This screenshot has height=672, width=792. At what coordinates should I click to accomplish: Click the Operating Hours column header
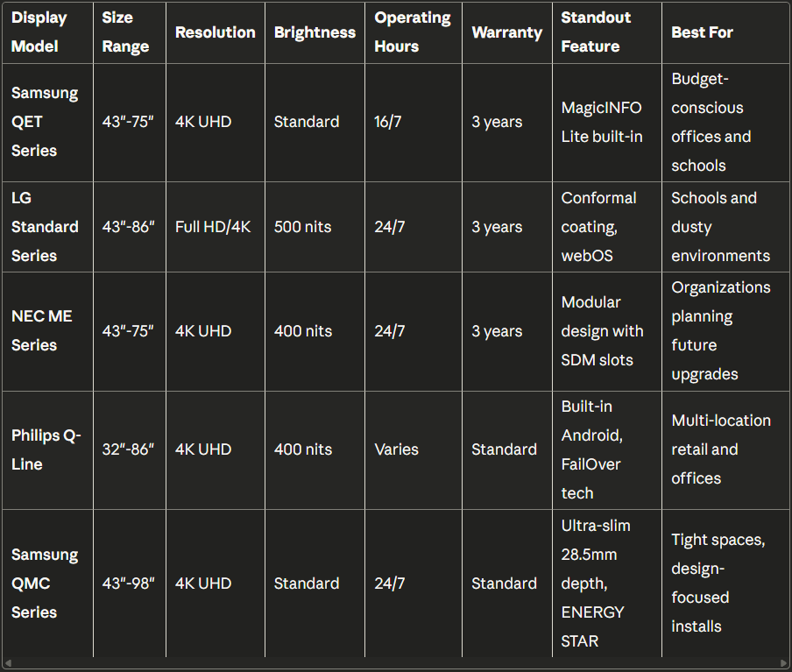coord(412,32)
